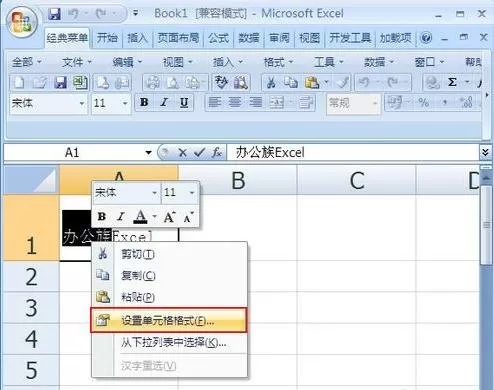Click the Cut scissors icon in toolbar
Screen dimensions: 494x390
[x=271, y=82]
